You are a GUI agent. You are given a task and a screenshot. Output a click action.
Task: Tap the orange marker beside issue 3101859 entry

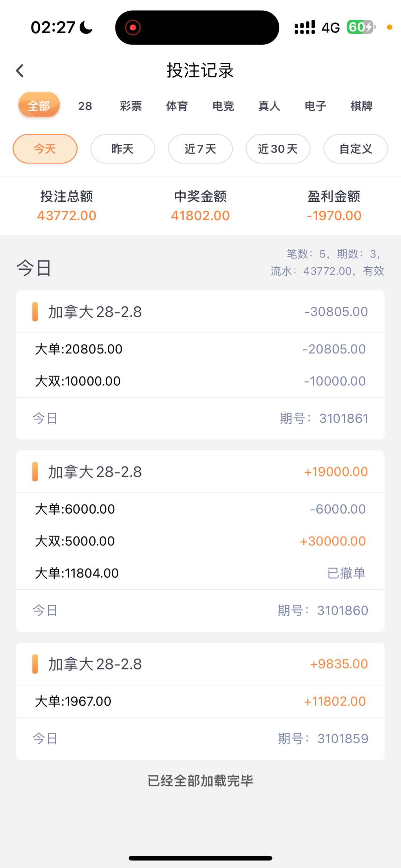pos(35,664)
